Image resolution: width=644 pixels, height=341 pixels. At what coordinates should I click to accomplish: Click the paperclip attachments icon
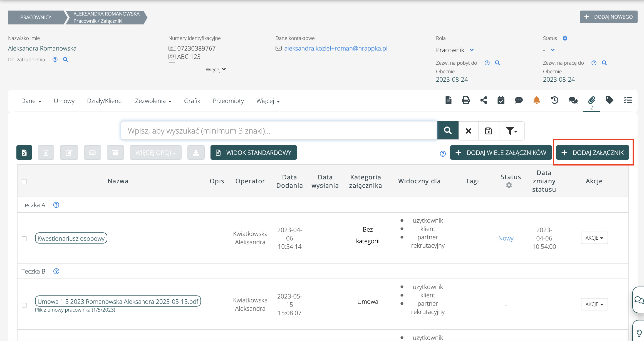(591, 100)
